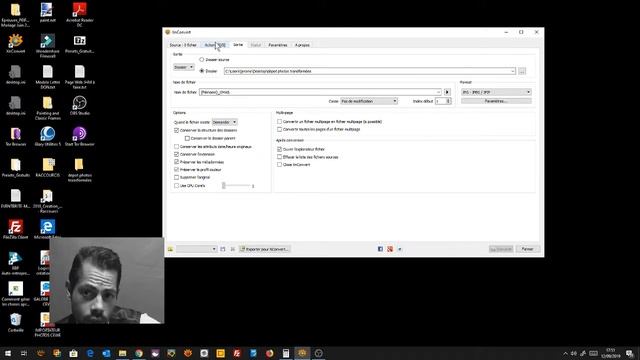The image size is (640, 360).
Task: Enable Close XnConvert after conversion checkbox
Action: 279,164
